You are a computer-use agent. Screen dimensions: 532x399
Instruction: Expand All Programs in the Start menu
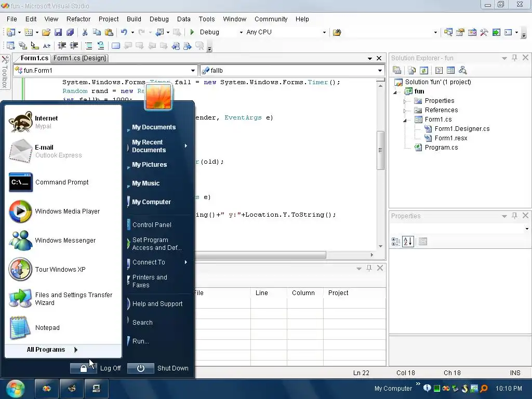[x=52, y=350]
